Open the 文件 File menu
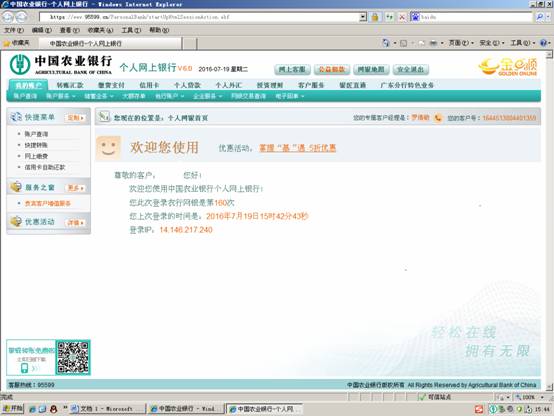Viewport: 554px width, 416px height. [x=14, y=30]
